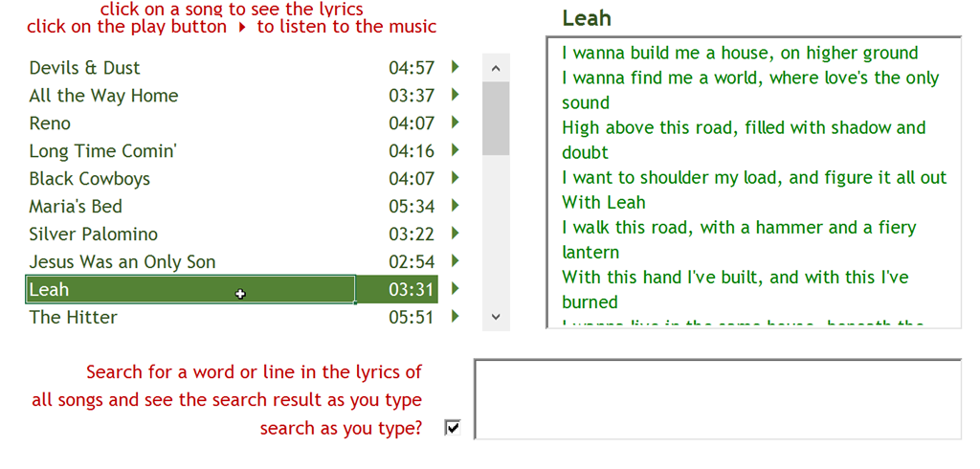The height and width of the screenshot is (469, 980).
Task: Click inside the lyrics search box
Action: (718, 399)
